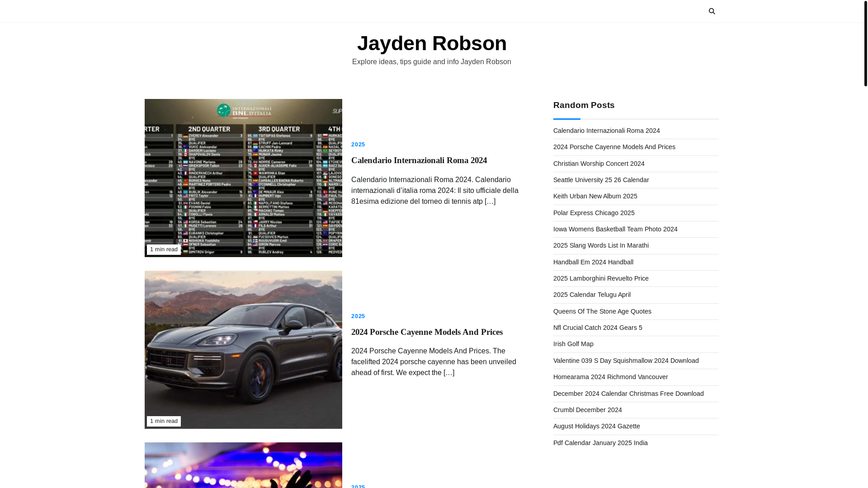Open the 2025 Lamborghini Revuelto Price post
Image resolution: width=868 pixels, height=488 pixels.
(x=601, y=278)
